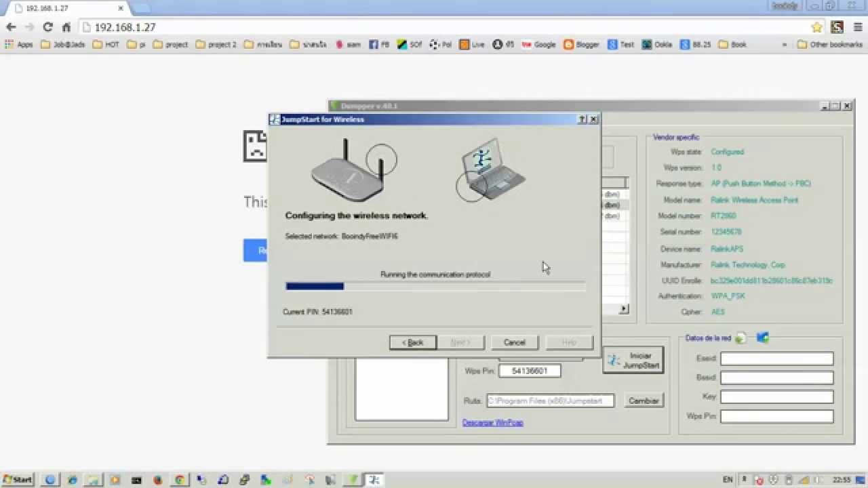The height and width of the screenshot is (488, 868).
Task: Click the RalinkAPS device name value
Action: coord(728,249)
